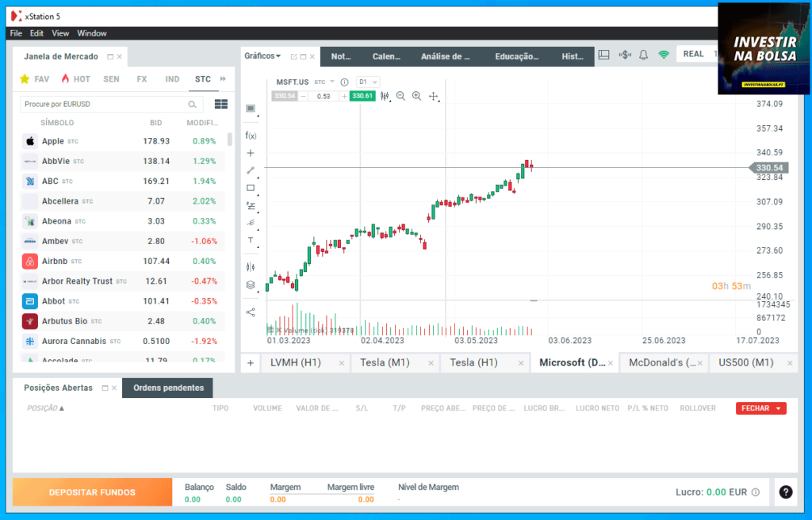This screenshot has width=812, height=520.
Task: Switch to the FAV tab
Action: point(34,78)
